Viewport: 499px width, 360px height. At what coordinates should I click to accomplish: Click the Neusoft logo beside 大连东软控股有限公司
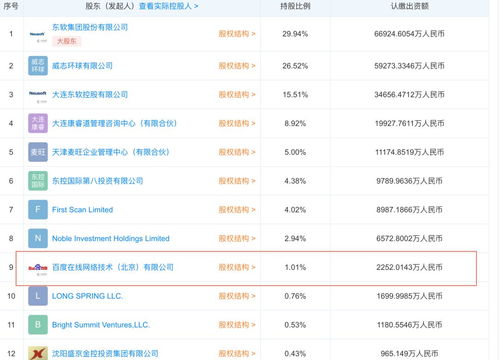point(38,96)
